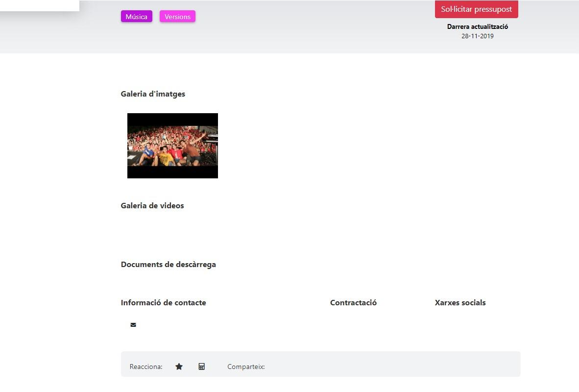The width and height of the screenshot is (579, 392).
Task: Open the Música category tag
Action: pyautogui.click(x=136, y=17)
